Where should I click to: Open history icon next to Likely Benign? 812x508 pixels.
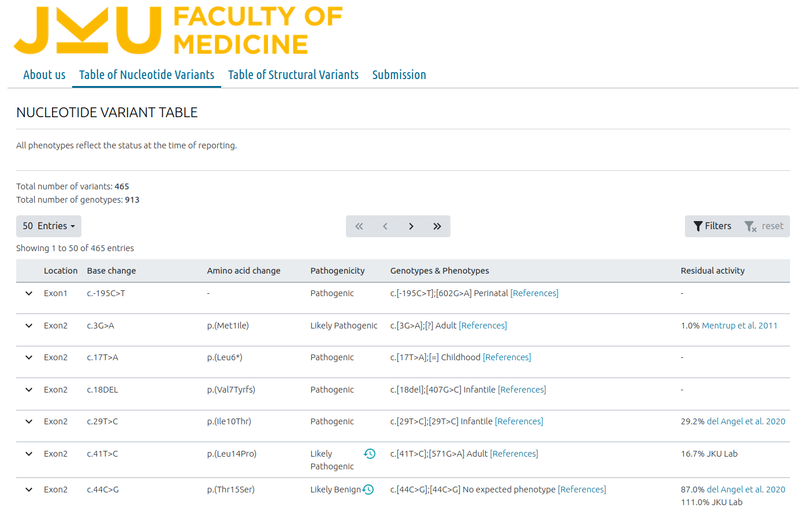pos(368,490)
